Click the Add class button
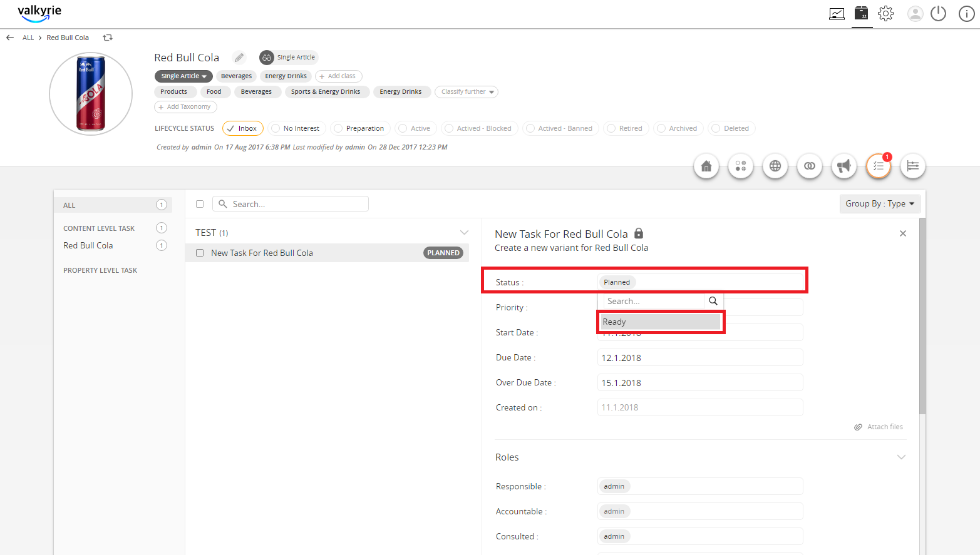Viewport: 980px width, 555px height. tap(339, 76)
